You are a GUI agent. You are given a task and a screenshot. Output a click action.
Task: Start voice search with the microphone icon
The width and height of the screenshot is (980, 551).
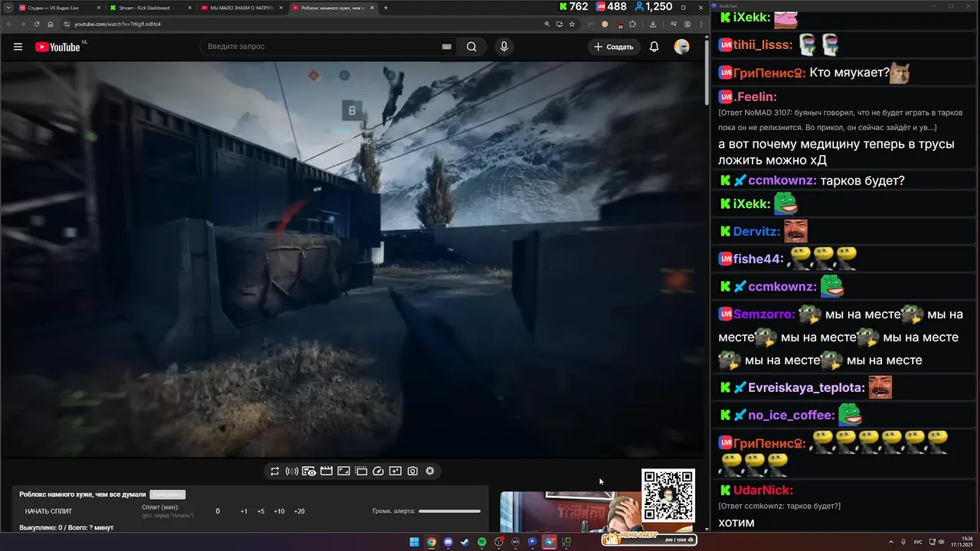coord(504,47)
